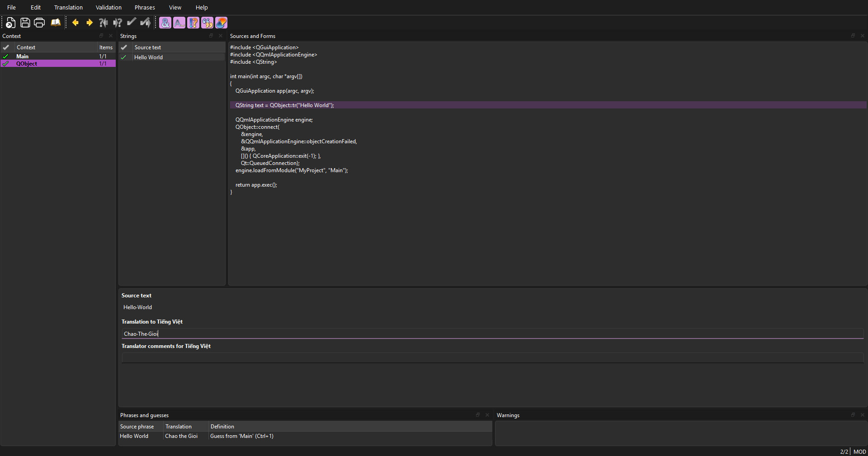Open the Translation menu
The height and width of the screenshot is (456, 868).
68,8
